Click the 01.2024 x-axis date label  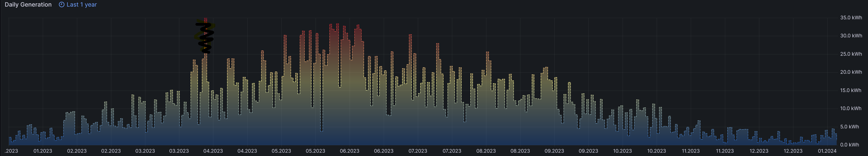tap(827, 151)
